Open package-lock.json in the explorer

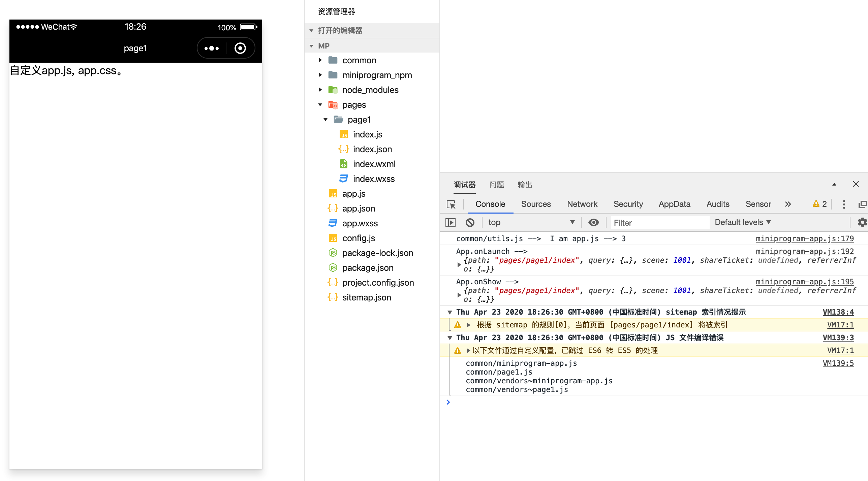point(371,253)
